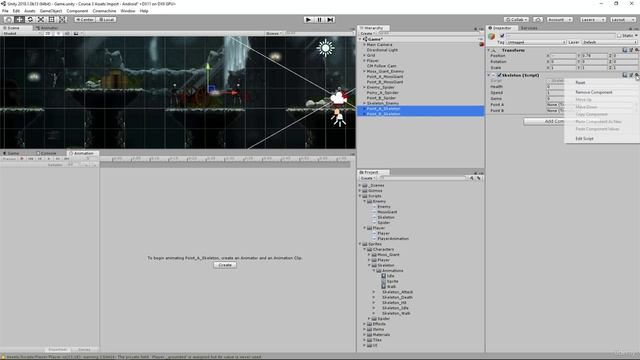Viewport: 640px width, 360px height.
Task: Toggle scene audio button in Scene toolbar
Action: point(67,33)
